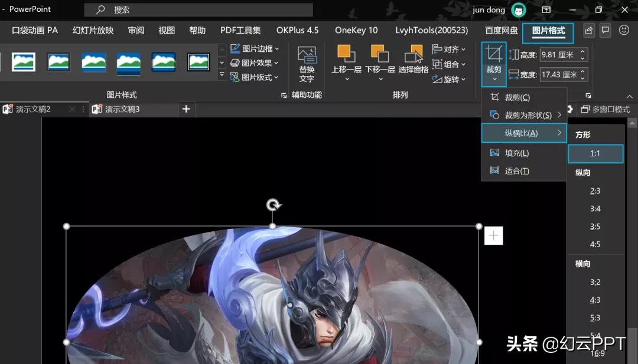Click the jun dong account avatar
638x364 pixels.
519,10
